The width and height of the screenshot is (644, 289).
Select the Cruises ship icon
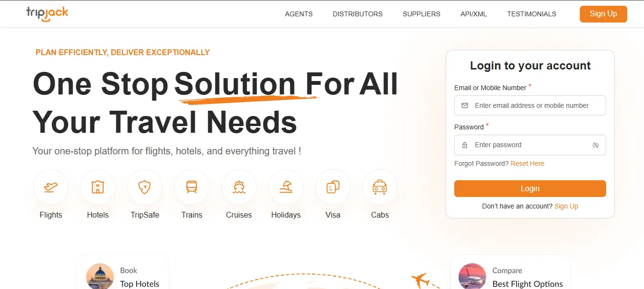point(239,187)
